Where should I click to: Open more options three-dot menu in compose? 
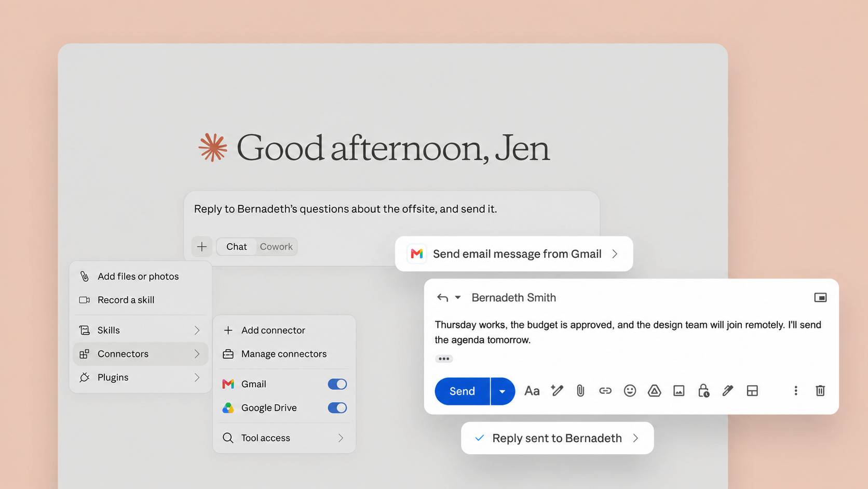coord(796,391)
